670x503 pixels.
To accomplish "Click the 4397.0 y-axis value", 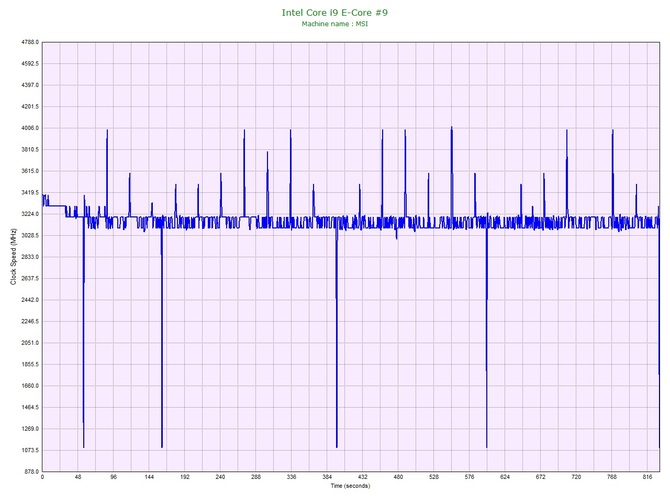I will pyautogui.click(x=30, y=85).
